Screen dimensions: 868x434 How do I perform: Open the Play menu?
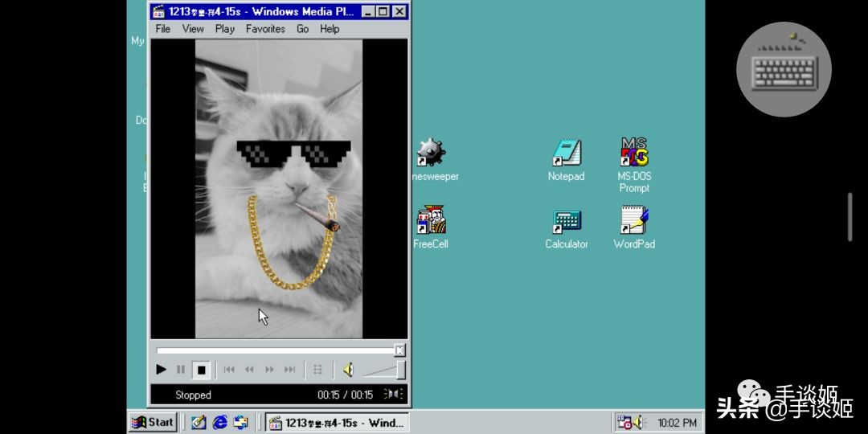225,29
